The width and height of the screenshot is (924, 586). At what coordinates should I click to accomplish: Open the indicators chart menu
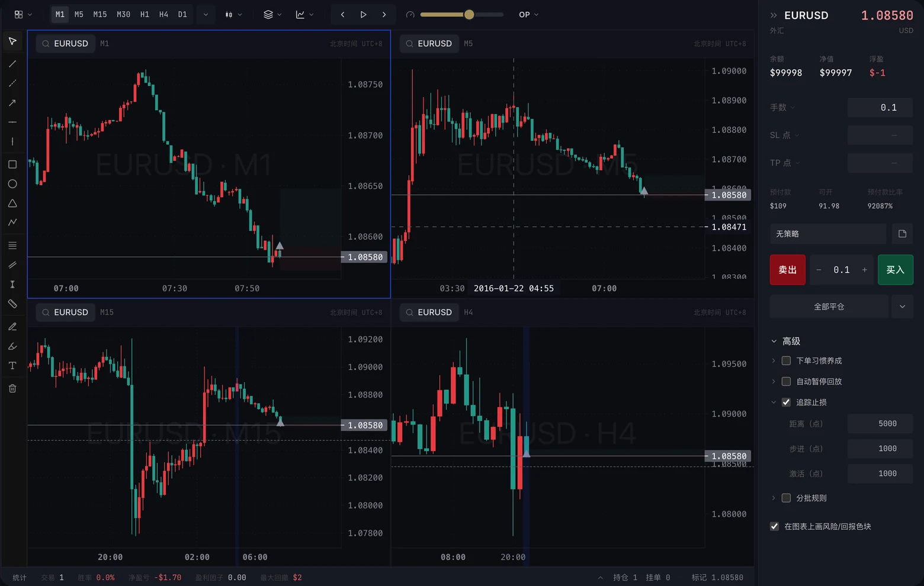pos(304,14)
